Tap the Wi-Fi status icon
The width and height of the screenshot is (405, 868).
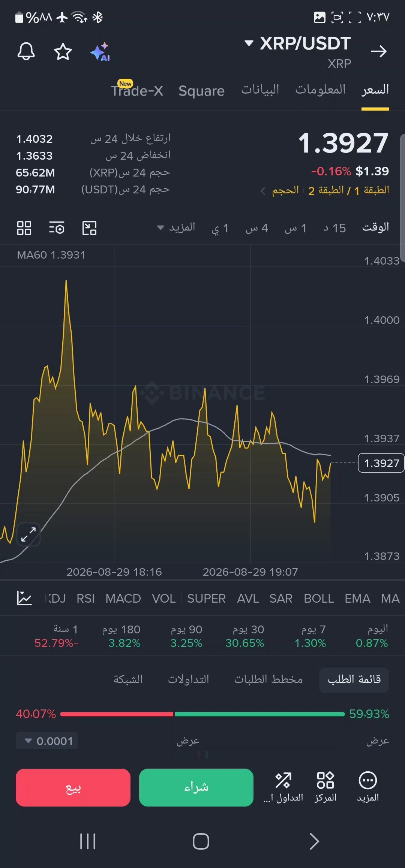pos(79,17)
